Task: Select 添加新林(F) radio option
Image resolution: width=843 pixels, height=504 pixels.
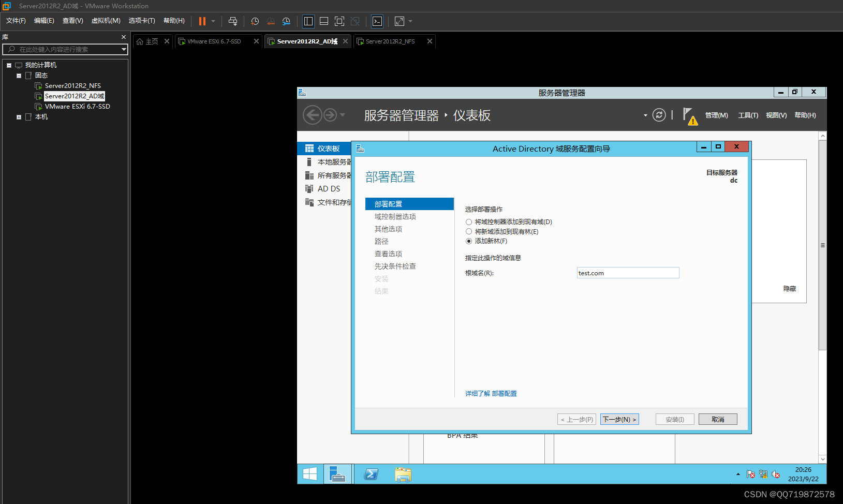Action: coord(469,241)
